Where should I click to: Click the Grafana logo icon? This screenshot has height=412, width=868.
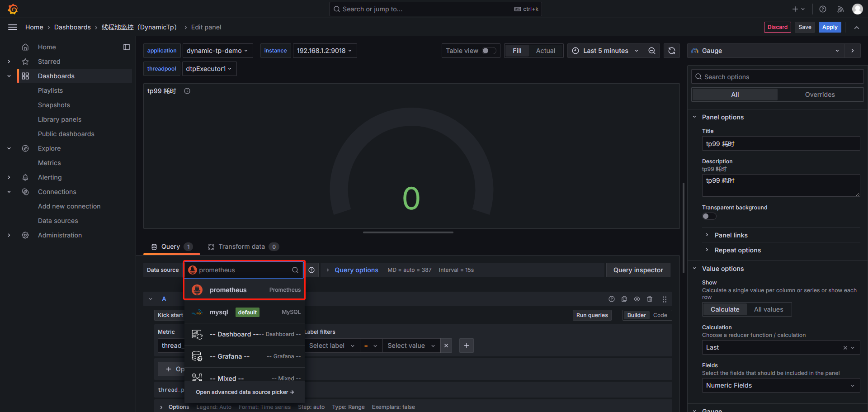click(13, 9)
